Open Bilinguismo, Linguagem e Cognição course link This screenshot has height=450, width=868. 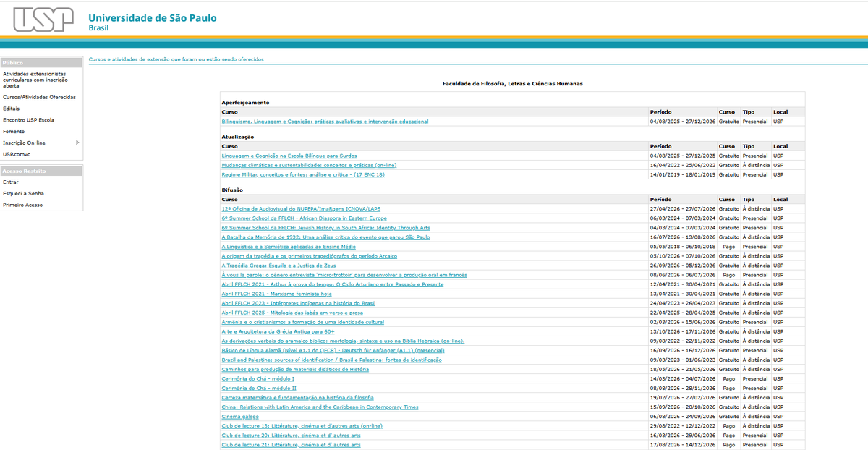325,122
